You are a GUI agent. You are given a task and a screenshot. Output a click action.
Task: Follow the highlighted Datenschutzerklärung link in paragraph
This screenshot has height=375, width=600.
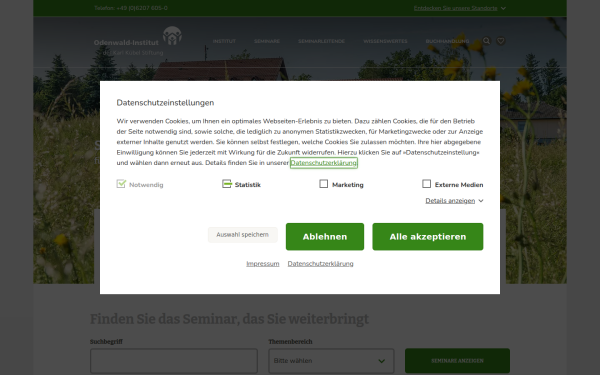[324, 163]
